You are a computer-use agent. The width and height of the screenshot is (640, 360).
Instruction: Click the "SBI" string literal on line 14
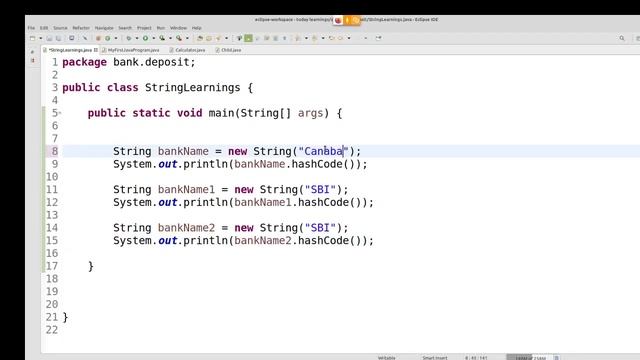[x=320, y=228]
